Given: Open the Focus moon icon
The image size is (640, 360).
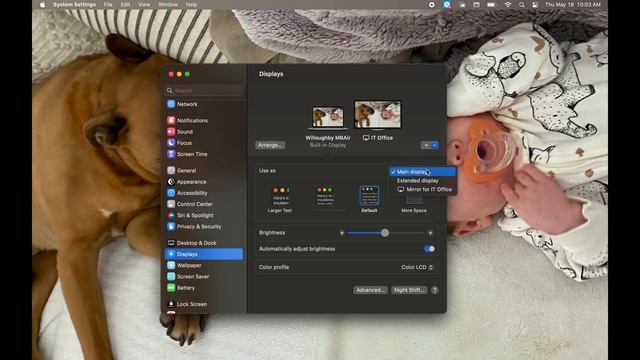Looking at the screenshot, I should [x=171, y=143].
